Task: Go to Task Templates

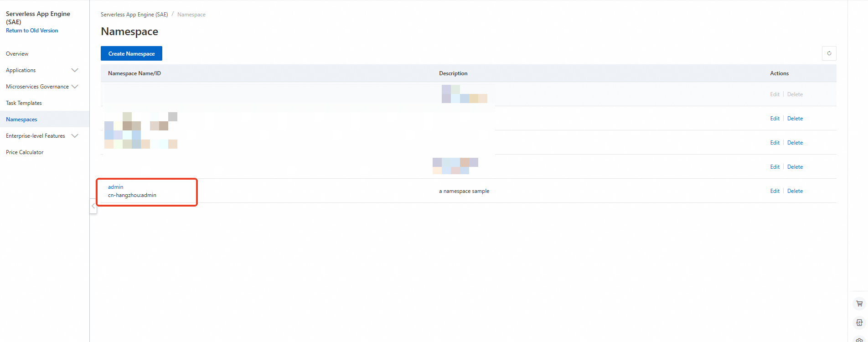Action: (24, 103)
